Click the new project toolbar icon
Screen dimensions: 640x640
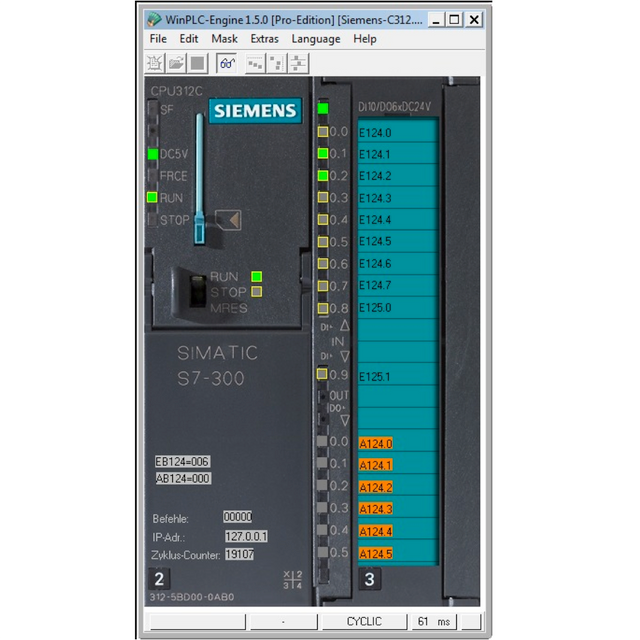(155, 63)
